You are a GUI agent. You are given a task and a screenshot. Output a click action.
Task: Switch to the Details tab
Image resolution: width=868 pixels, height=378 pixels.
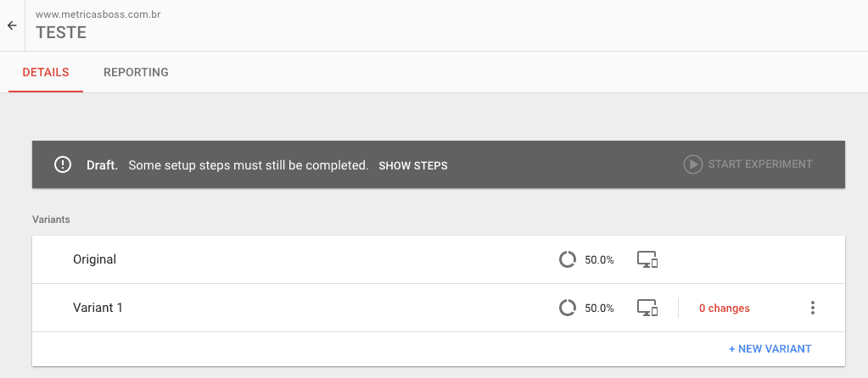(46, 72)
